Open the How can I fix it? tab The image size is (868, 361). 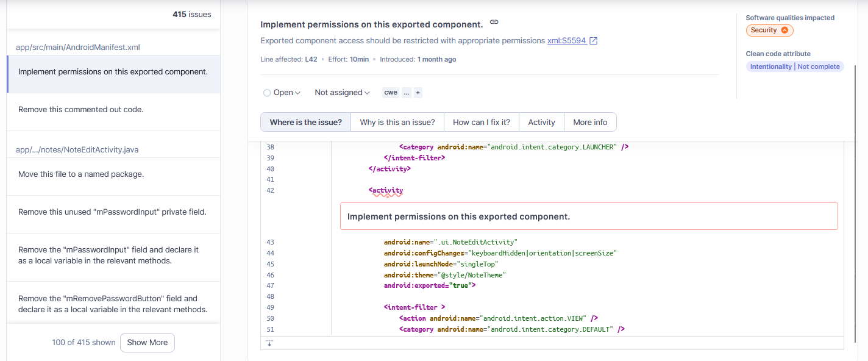click(482, 122)
